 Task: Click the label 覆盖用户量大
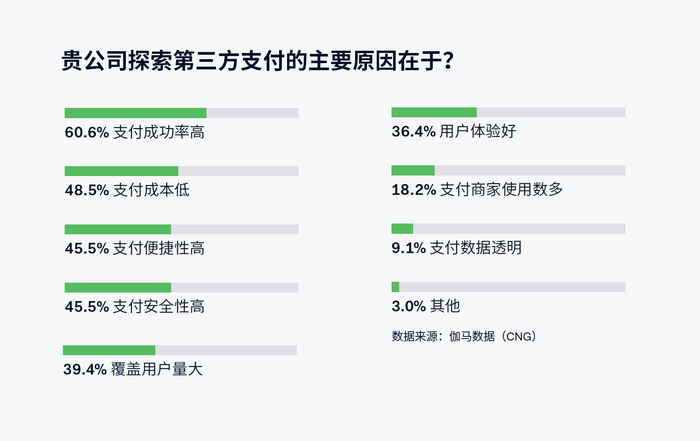pos(157,370)
